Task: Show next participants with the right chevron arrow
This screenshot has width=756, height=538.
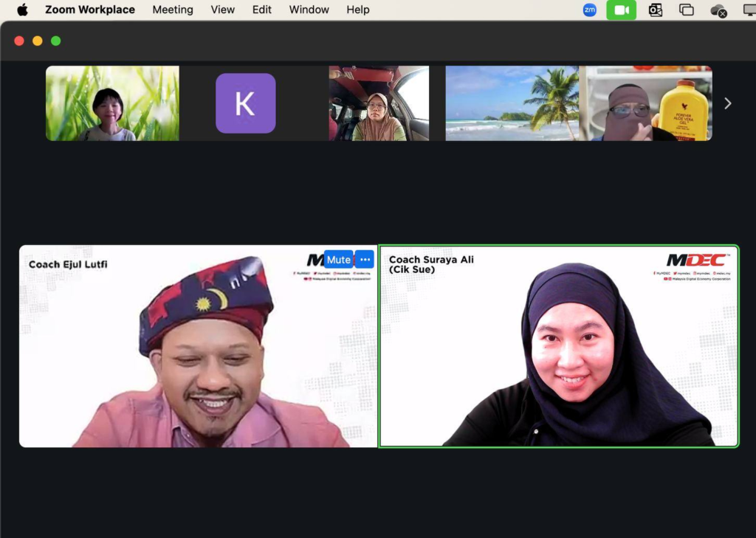Action: [x=727, y=103]
